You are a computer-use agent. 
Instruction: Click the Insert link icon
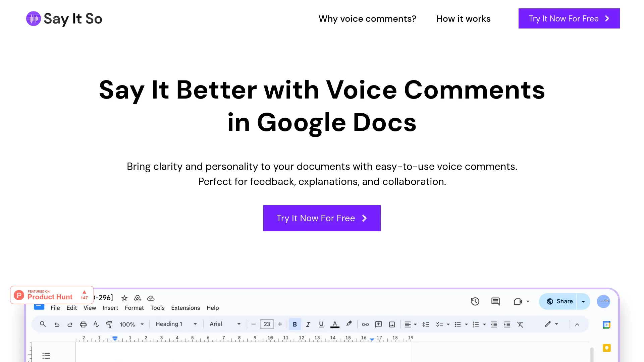[x=365, y=324]
